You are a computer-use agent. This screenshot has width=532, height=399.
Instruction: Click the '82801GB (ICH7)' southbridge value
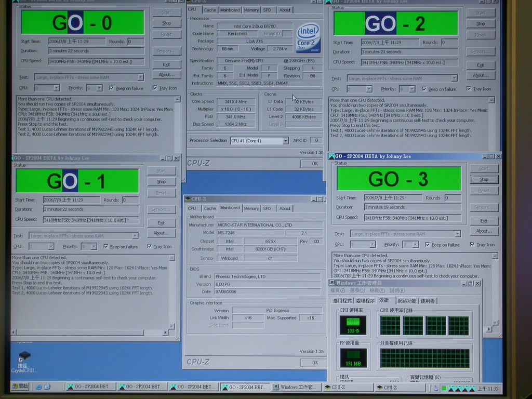(270, 249)
